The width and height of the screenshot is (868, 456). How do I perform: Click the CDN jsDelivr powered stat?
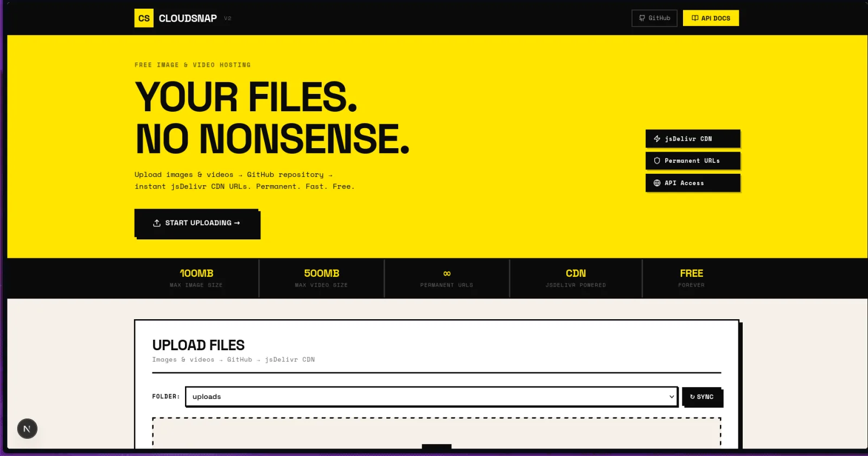click(x=576, y=278)
